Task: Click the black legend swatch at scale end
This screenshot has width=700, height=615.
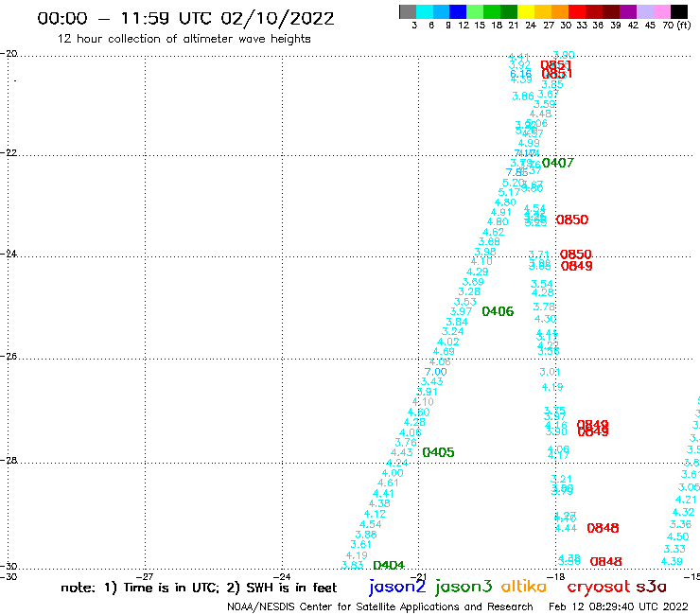Action: (x=679, y=11)
